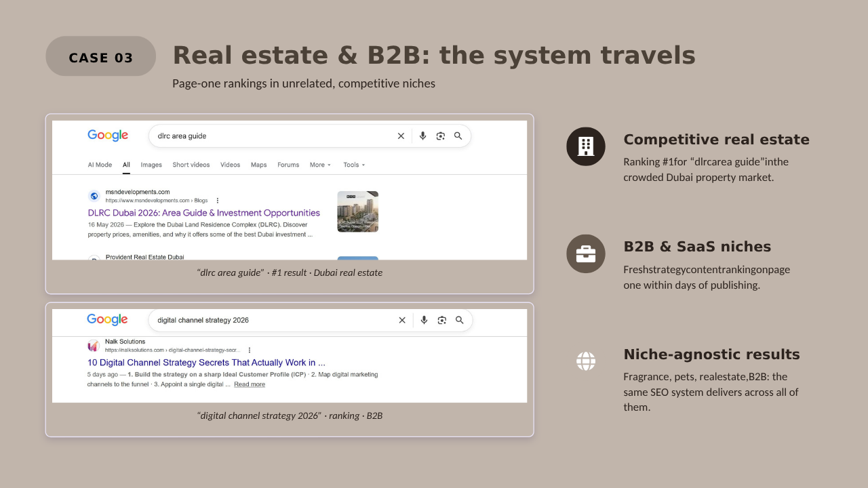Switch to the Maps tab

(x=259, y=165)
